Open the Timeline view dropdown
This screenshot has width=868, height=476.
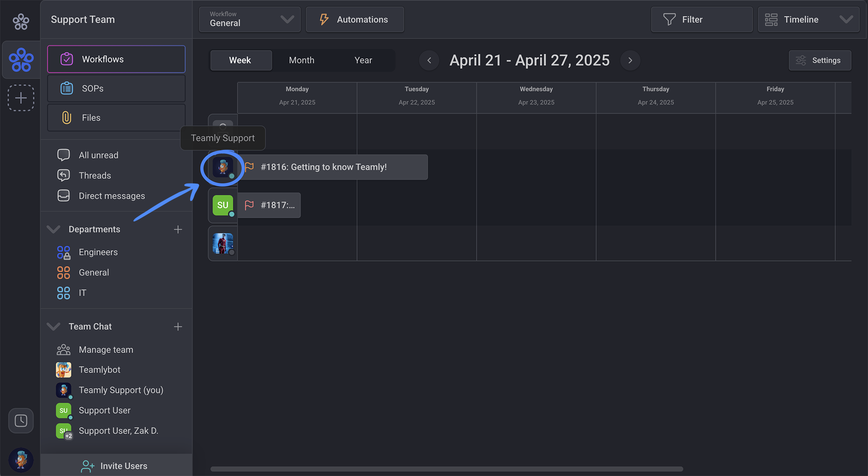(808, 20)
